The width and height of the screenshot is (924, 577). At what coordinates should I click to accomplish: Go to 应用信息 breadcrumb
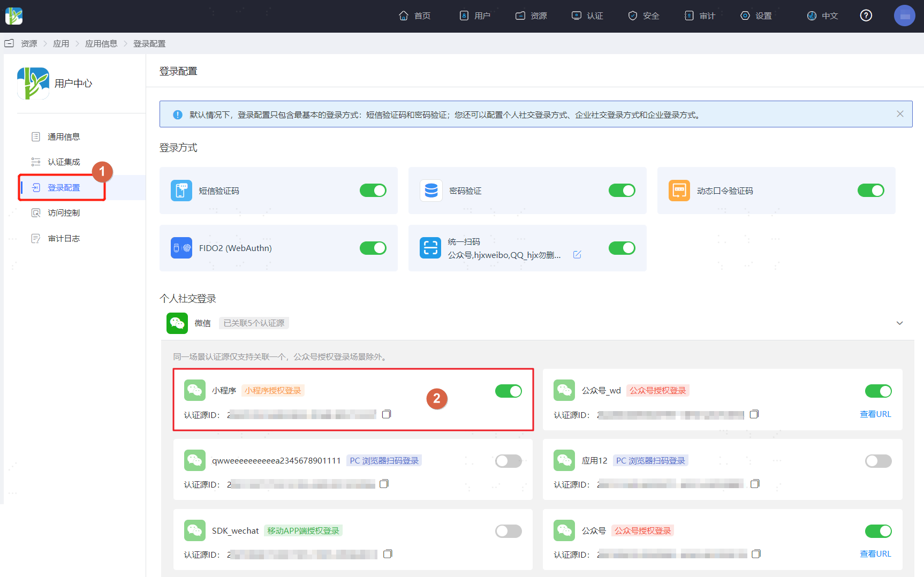101,43
